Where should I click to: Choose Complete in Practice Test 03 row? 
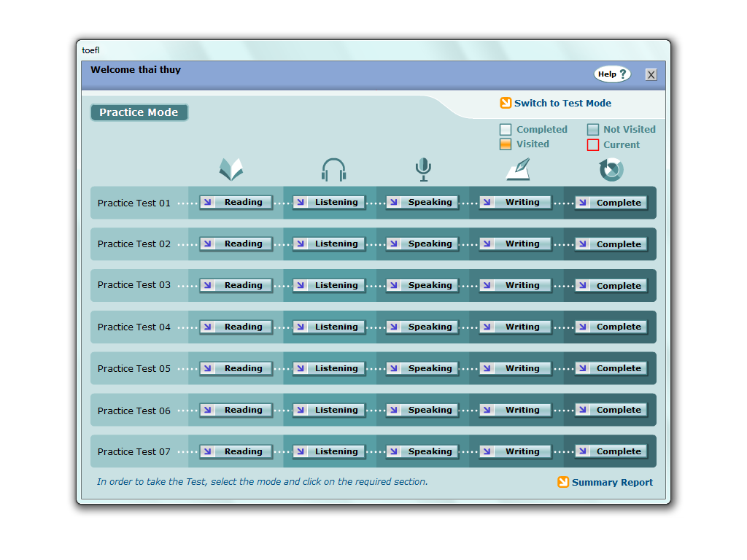(611, 286)
